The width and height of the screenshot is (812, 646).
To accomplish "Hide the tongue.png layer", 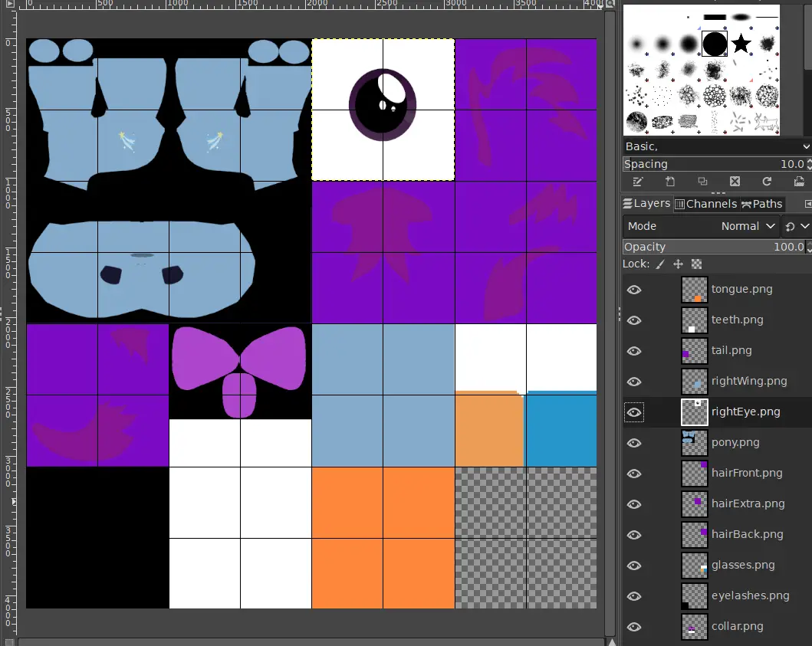I will (634, 290).
